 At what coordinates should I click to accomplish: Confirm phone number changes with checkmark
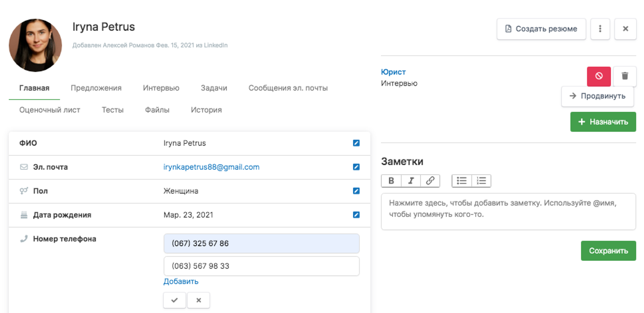tap(174, 300)
